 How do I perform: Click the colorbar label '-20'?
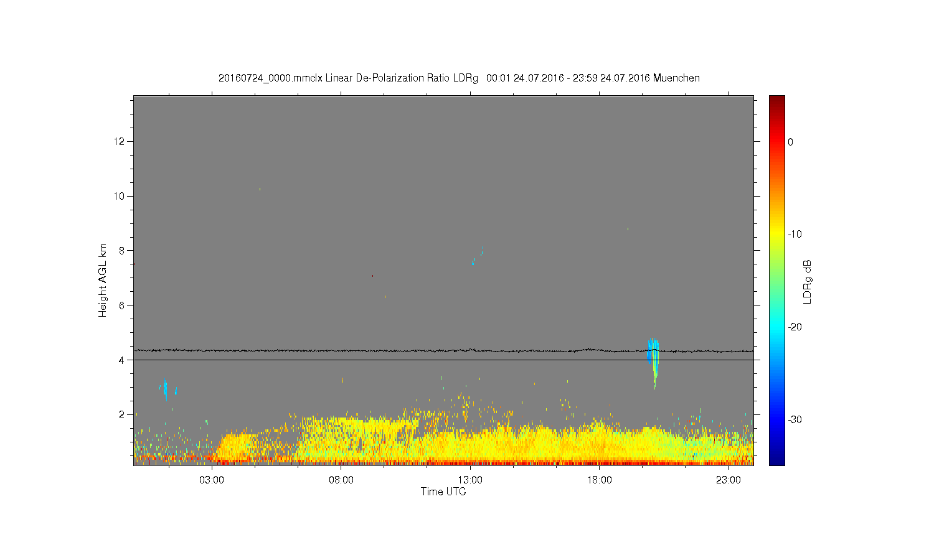(x=795, y=327)
